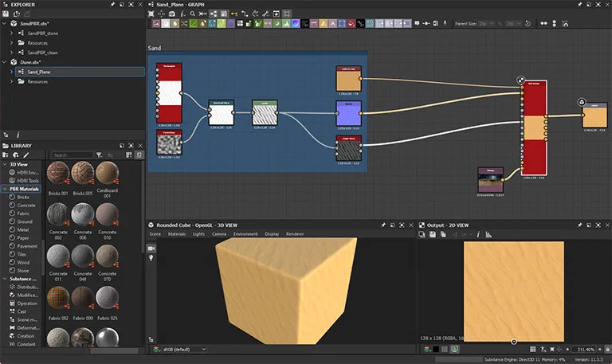Save 2D view output as bitmap

(433, 234)
